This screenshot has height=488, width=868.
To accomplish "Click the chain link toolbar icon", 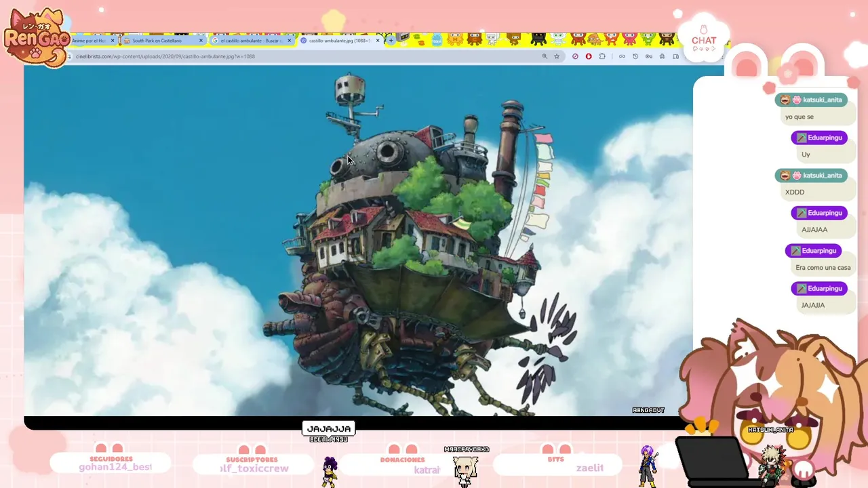I will point(622,56).
